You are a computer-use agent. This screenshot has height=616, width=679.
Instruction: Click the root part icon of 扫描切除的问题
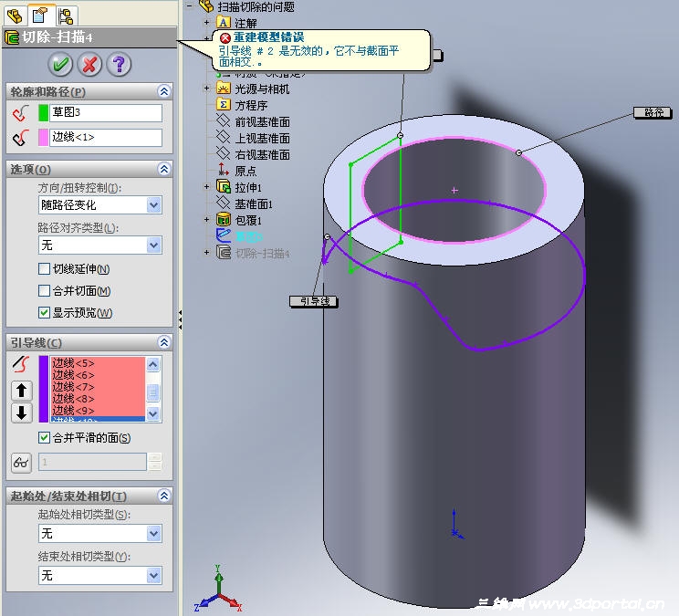click(x=206, y=6)
